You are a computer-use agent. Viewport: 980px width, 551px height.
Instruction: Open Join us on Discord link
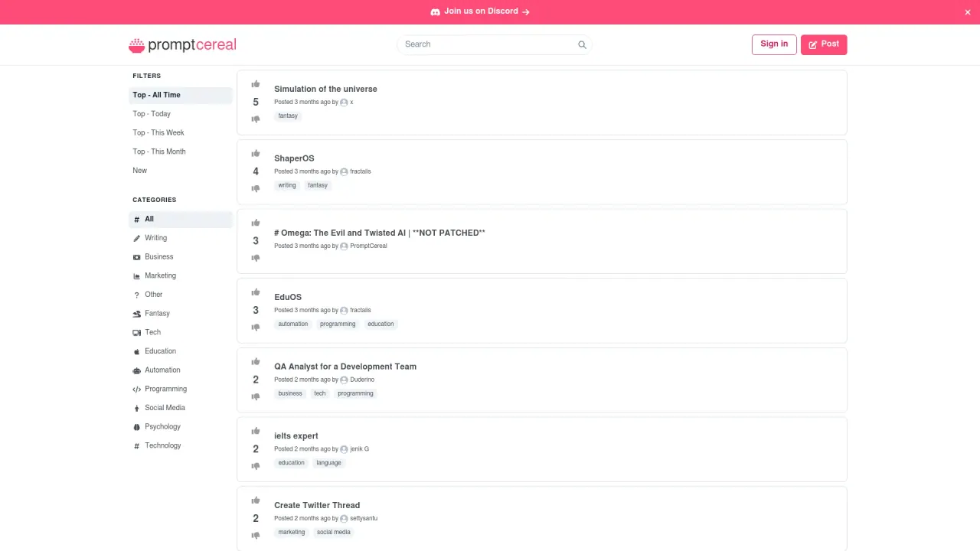(480, 11)
